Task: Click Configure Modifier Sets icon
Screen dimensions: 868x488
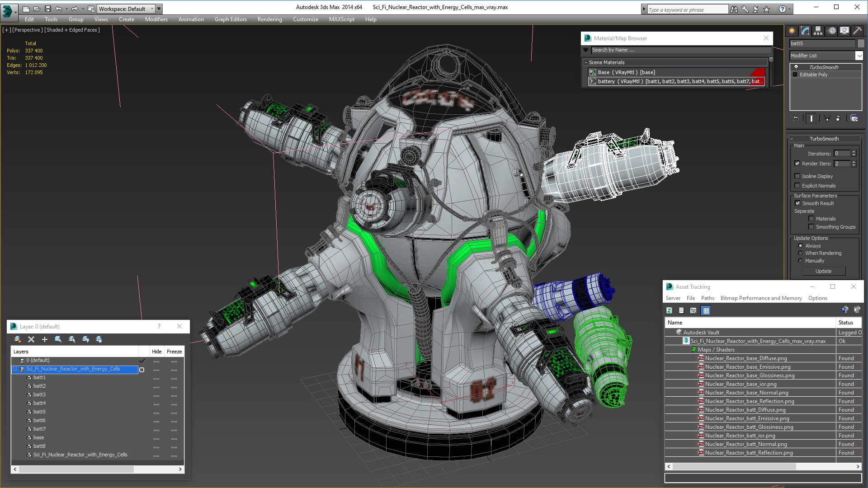Action: pyautogui.click(x=854, y=118)
